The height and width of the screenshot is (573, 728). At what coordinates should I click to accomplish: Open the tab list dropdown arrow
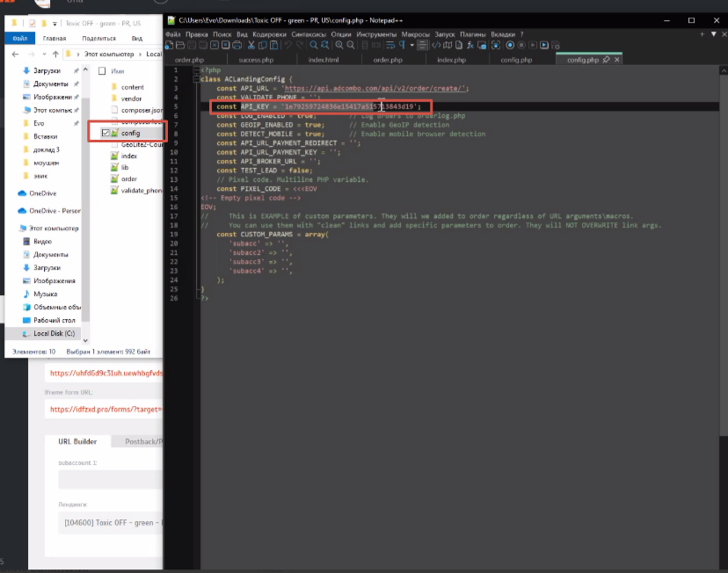pyautogui.click(x=713, y=34)
